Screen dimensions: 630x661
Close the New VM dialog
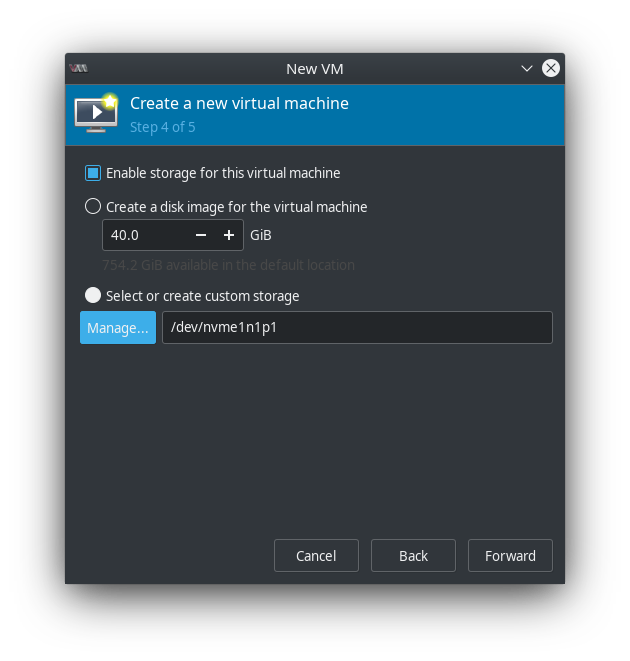[551, 68]
